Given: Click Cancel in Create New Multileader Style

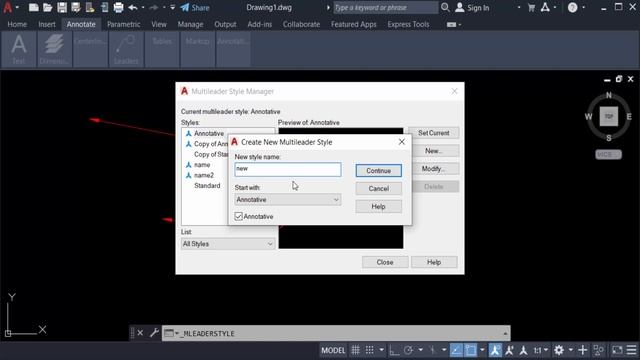Looking at the screenshot, I should [378, 189].
